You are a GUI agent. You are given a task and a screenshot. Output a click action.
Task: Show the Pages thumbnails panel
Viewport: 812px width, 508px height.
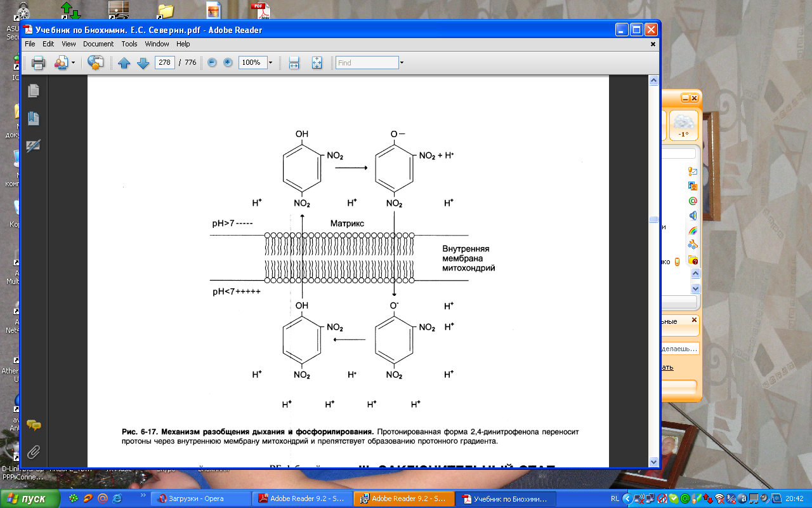tap(34, 90)
